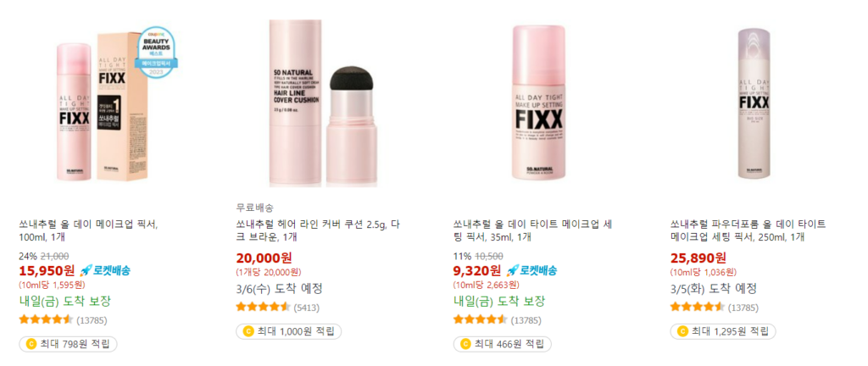The height and width of the screenshot is (366, 868).
Task: Click the Beauty Awards badge on first product
Action: 156,53
